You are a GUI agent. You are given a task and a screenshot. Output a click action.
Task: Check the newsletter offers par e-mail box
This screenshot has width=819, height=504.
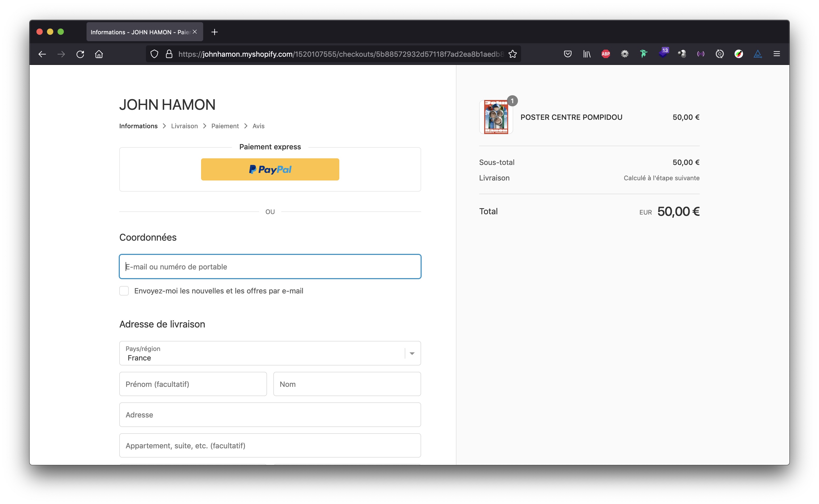(124, 291)
